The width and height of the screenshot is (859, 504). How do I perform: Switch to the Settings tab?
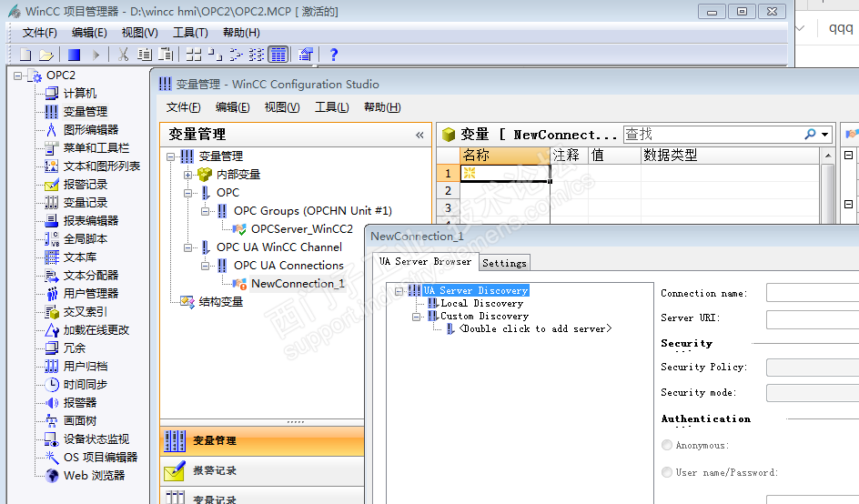click(504, 263)
